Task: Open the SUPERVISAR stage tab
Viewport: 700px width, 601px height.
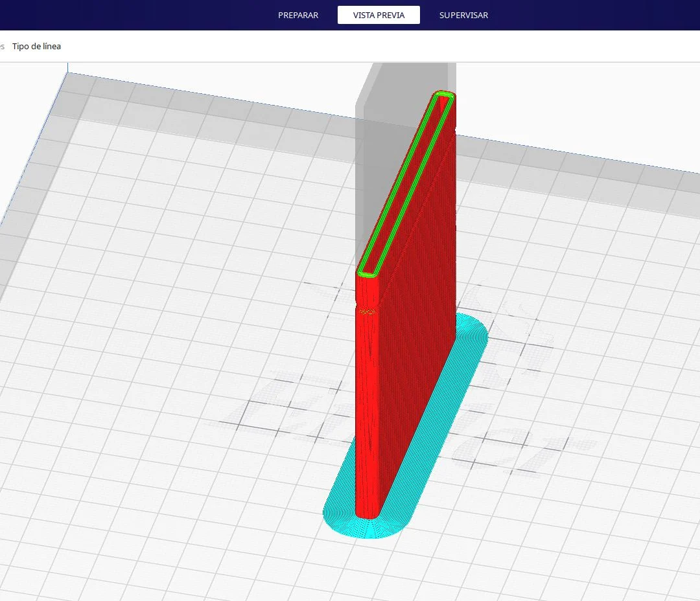Action: point(463,15)
